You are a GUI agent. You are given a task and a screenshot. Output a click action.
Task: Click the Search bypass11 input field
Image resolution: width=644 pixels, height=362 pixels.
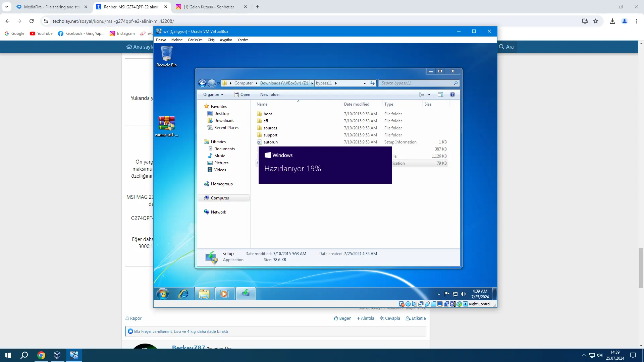coord(416,83)
